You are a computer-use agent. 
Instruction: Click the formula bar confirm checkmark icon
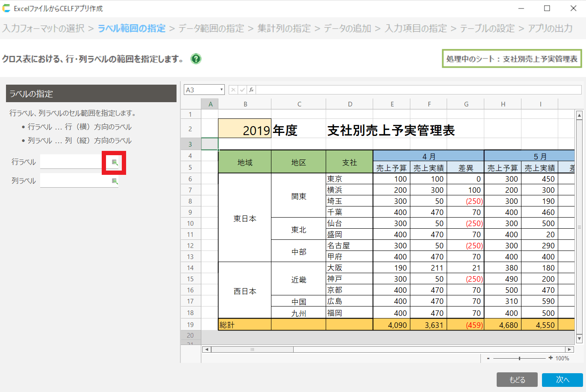coord(242,90)
